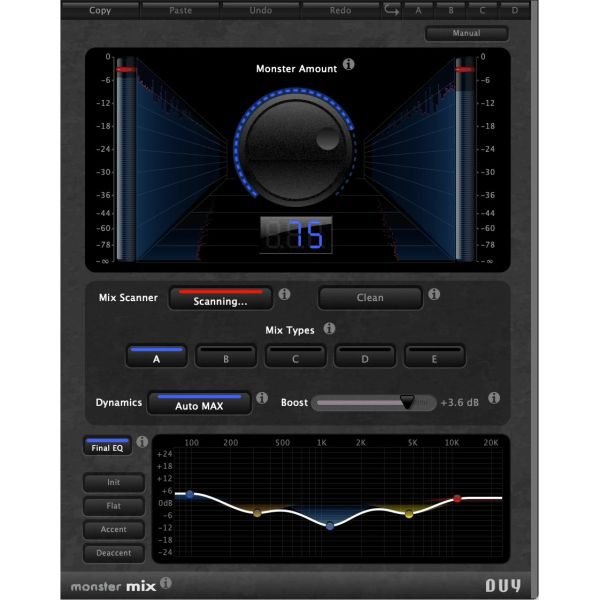Click the left meter red peak marker
The height and width of the screenshot is (600, 600).
coord(126,69)
